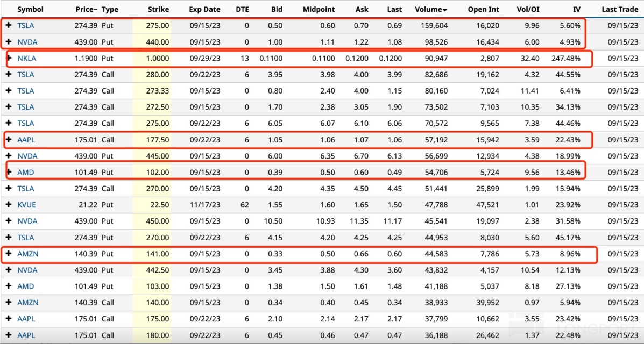The image size is (644, 344).
Task: Expand the AAPL 180.00 Call row
Action: [9, 335]
